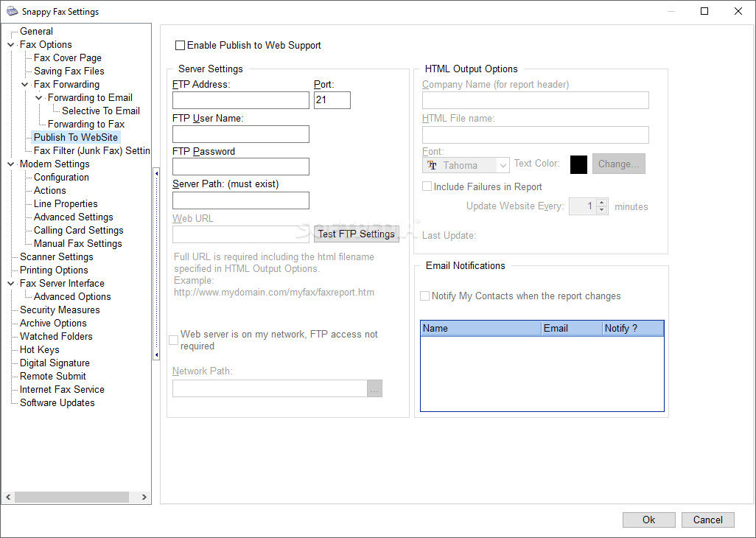Open Advanced Options under Fax Server Interface
The image size is (756, 538).
tap(72, 296)
